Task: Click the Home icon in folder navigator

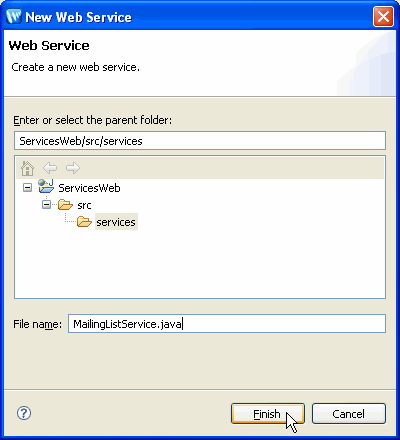Action: [x=27, y=168]
